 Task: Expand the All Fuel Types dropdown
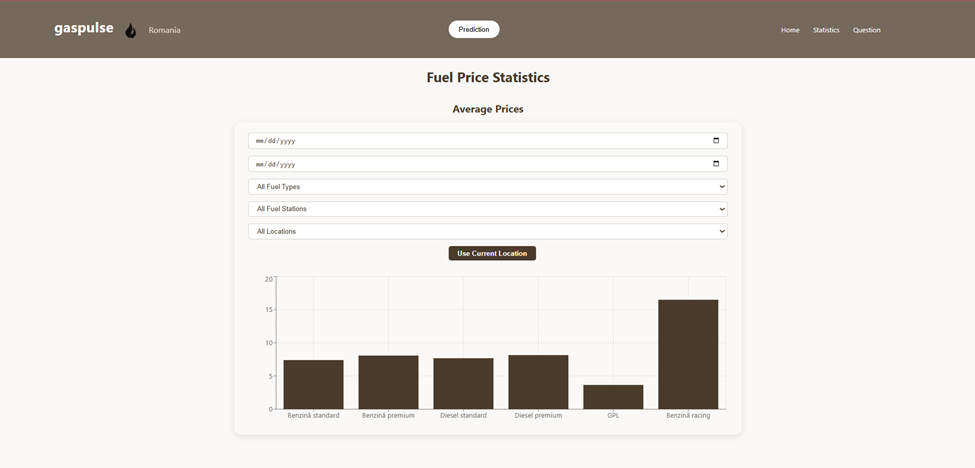487,187
